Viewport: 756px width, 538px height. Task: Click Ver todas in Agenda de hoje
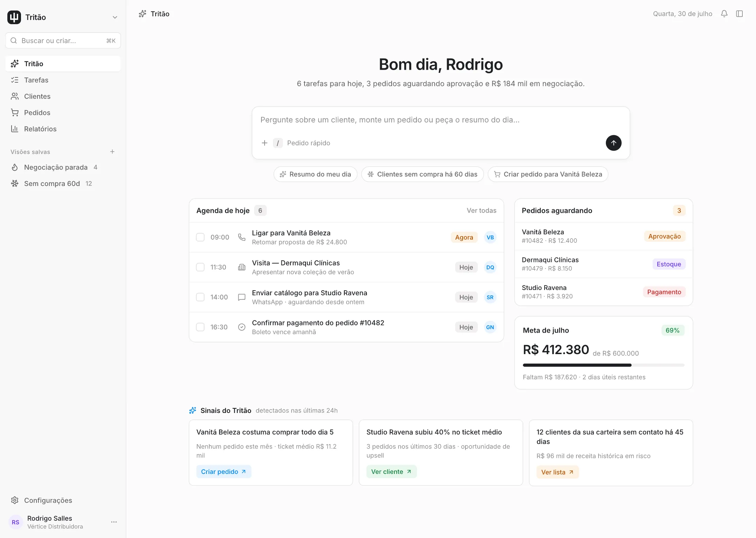pos(481,211)
